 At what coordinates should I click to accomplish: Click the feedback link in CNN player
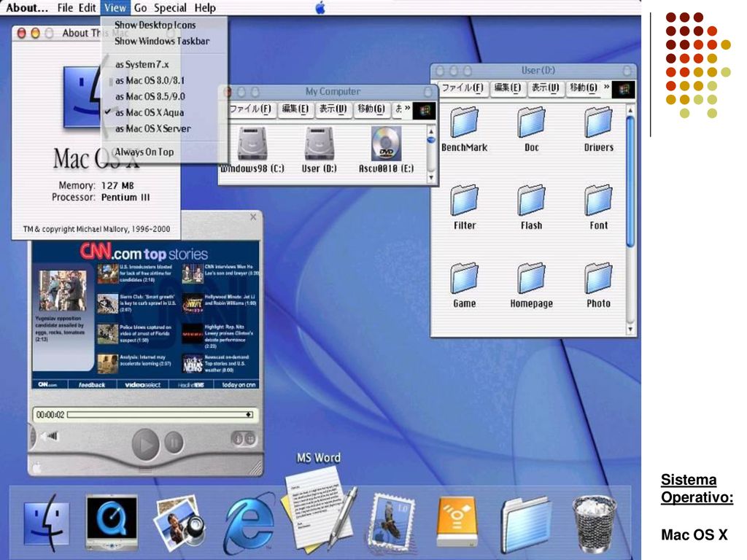[92, 384]
